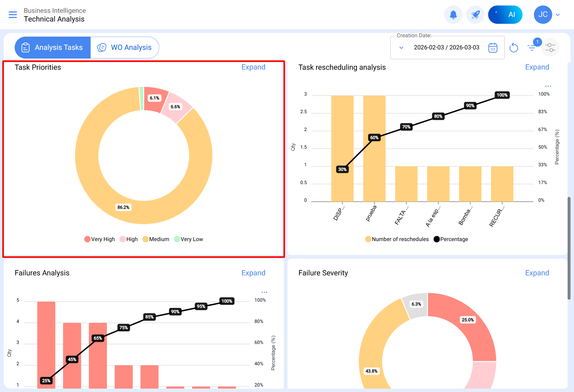This screenshot has width=574, height=392.
Task: Open the settings sliders icon
Action: (x=550, y=47)
